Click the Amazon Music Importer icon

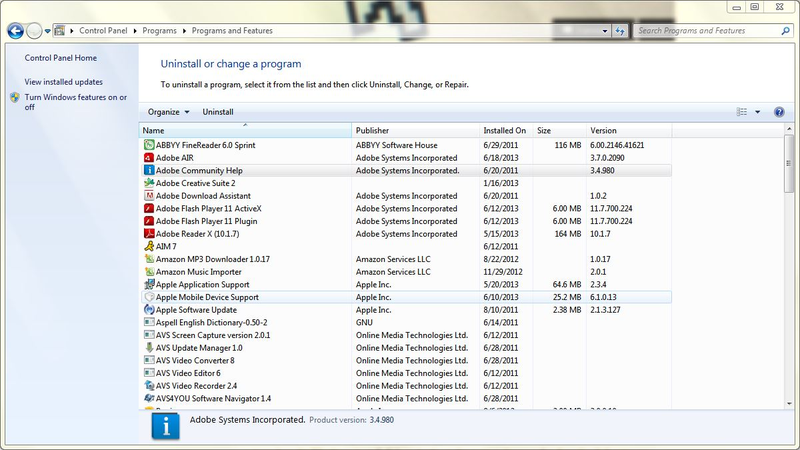tap(149, 271)
